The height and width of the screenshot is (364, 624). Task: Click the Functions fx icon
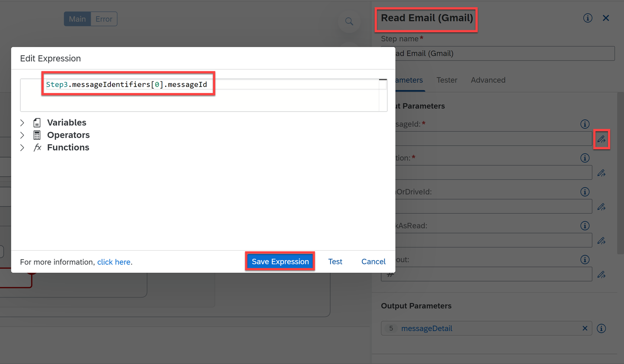click(x=38, y=148)
